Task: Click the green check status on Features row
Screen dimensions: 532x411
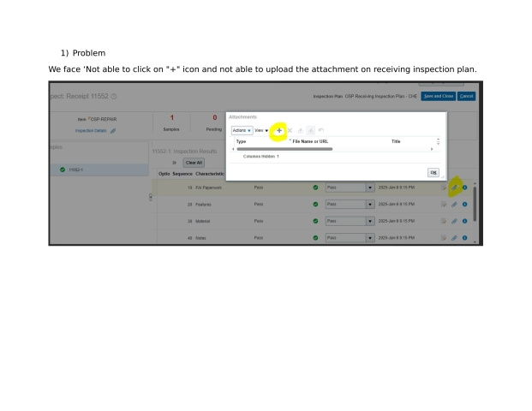Action: [315, 205]
